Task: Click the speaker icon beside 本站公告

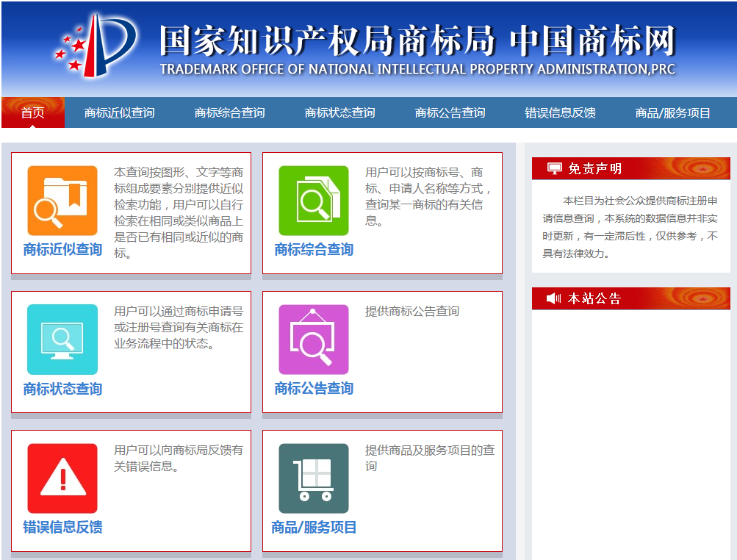Action: pos(554,298)
